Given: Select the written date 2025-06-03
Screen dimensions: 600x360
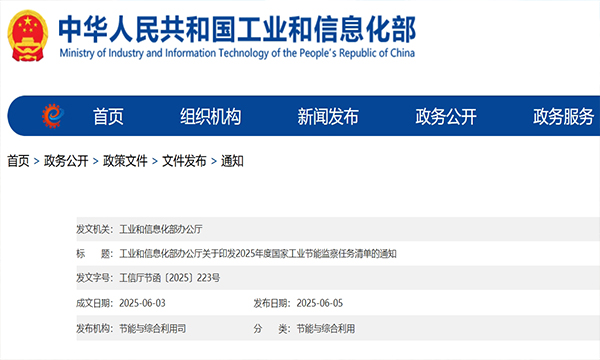Looking at the screenshot, I should click(x=142, y=303).
